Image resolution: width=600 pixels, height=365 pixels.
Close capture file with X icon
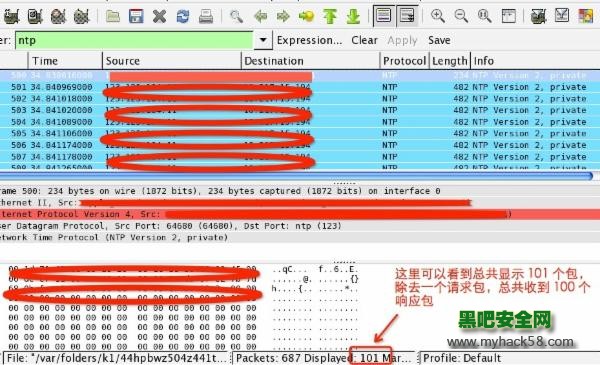click(x=160, y=16)
